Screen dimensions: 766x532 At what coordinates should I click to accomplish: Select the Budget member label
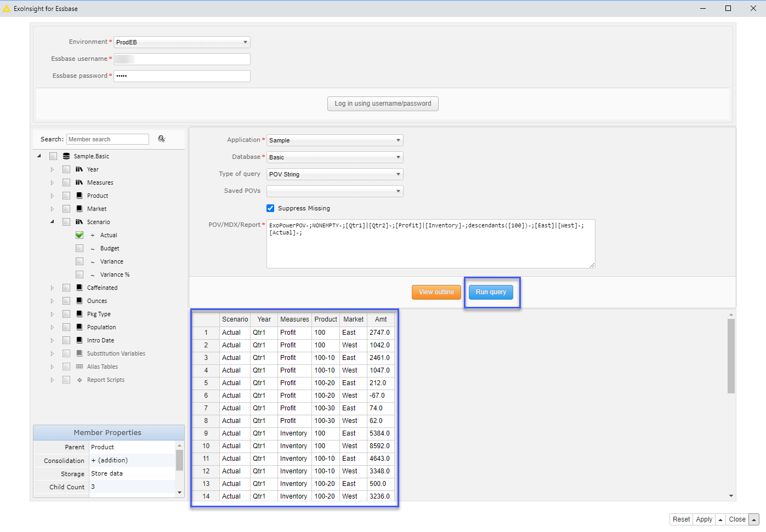point(110,248)
